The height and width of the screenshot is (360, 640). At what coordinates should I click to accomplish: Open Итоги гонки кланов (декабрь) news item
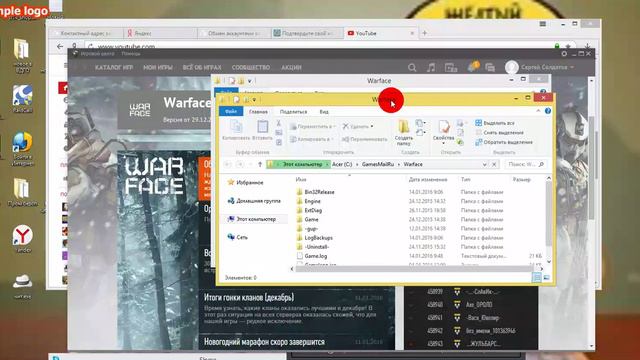249,298
